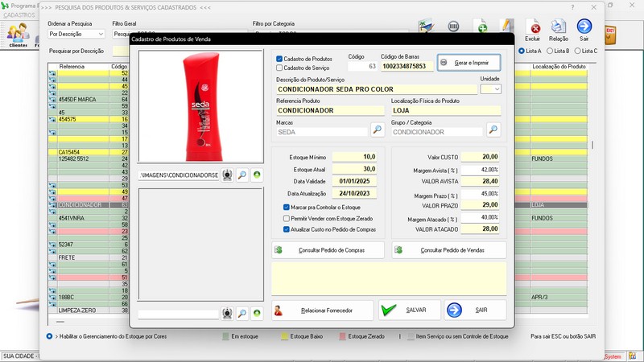Click the SAIR button in the product dialog
This screenshot has height=362, width=644.
[x=475, y=310]
